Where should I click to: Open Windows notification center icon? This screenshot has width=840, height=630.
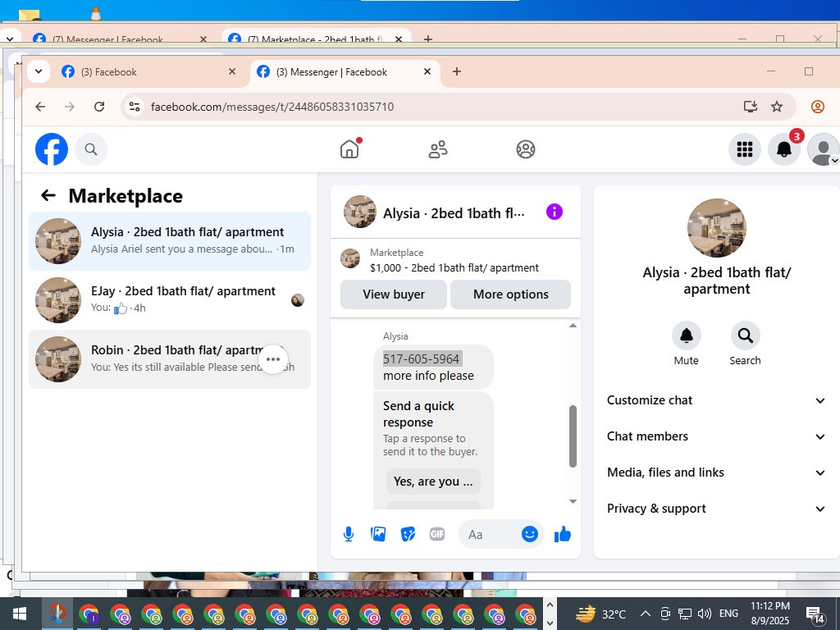tap(815, 614)
